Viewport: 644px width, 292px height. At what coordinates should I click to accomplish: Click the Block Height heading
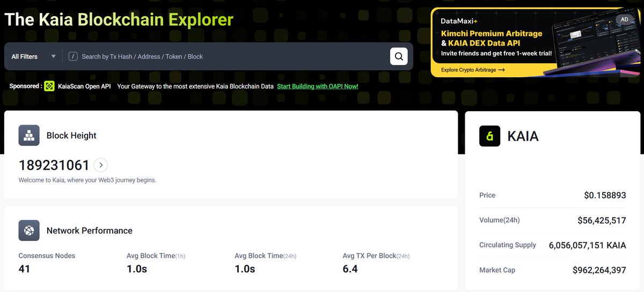71,135
